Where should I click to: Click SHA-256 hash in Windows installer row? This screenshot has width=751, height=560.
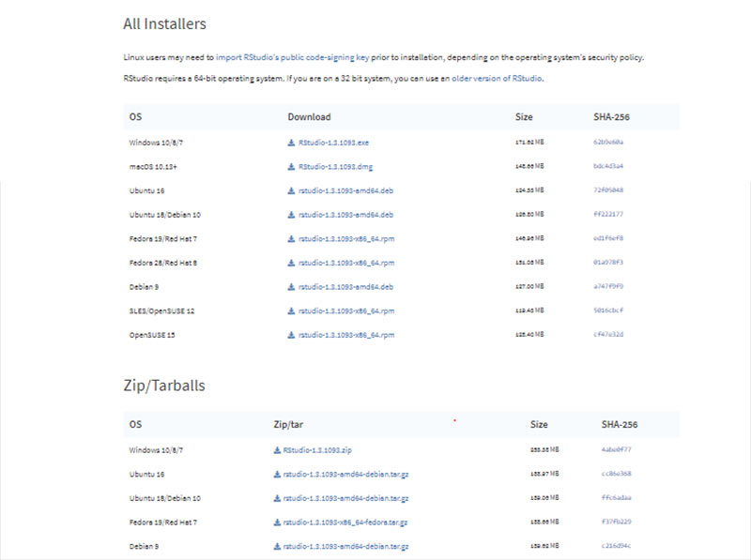pos(608,143)
